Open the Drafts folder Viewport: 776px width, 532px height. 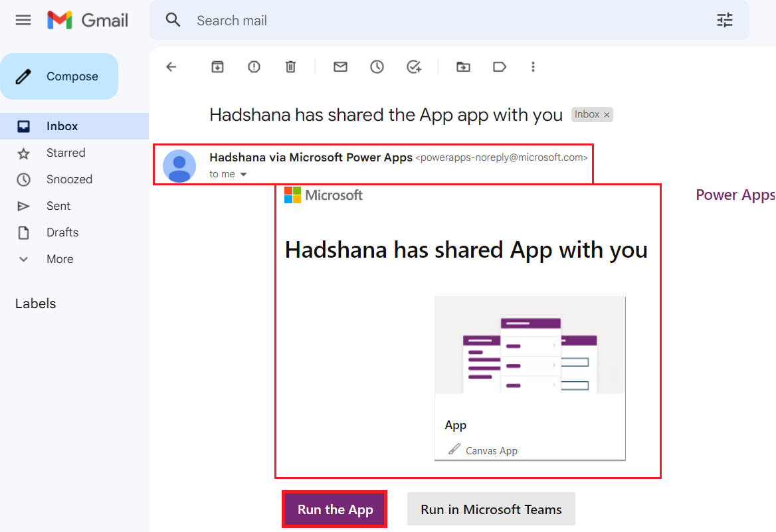coord(63,232)
